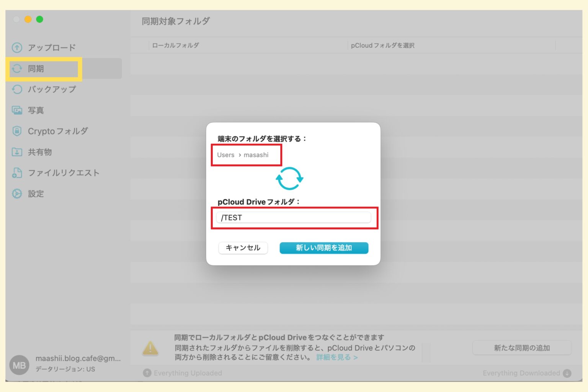Click the pCloud フォルダを選択 column header
The height and width of the screenshot is (392, 588).
click(x=382, y=46)
